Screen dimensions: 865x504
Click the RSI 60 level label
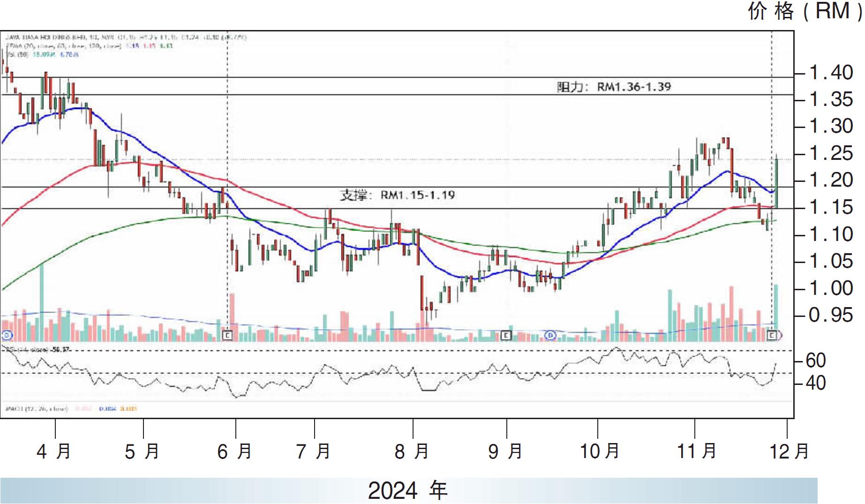click(816, 361)
